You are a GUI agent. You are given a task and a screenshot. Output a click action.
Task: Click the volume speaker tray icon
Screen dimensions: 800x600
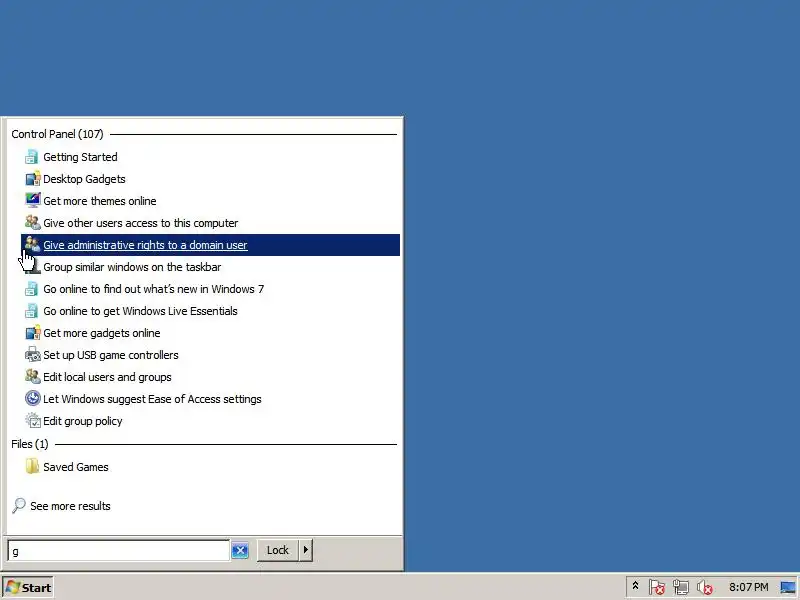705,587
